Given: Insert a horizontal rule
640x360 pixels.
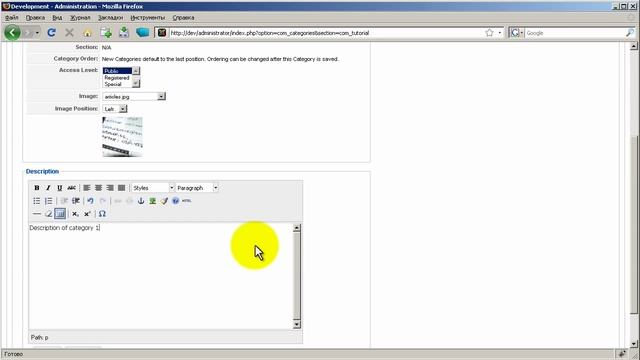Looking at the screenshot, I should pos(37,214).
